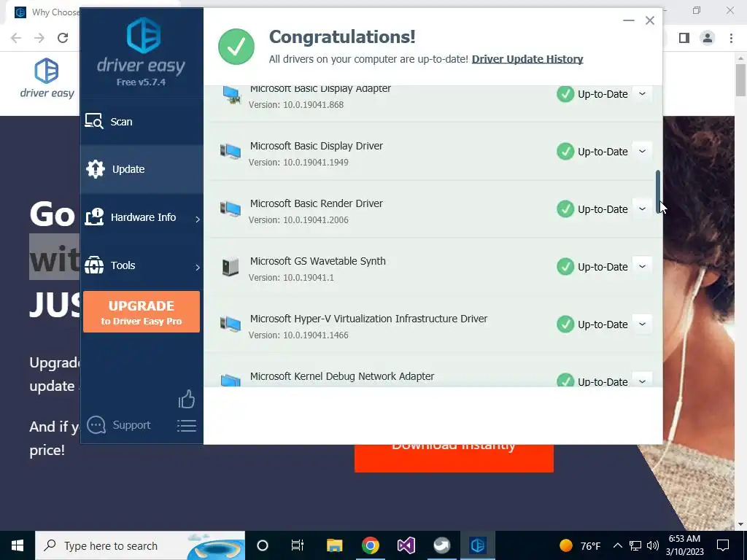This screenshot has height=560, width=747.
Task: Click Hyper-V Virtualization Infrastructure Driver device icon
Action: pos(230,324)
